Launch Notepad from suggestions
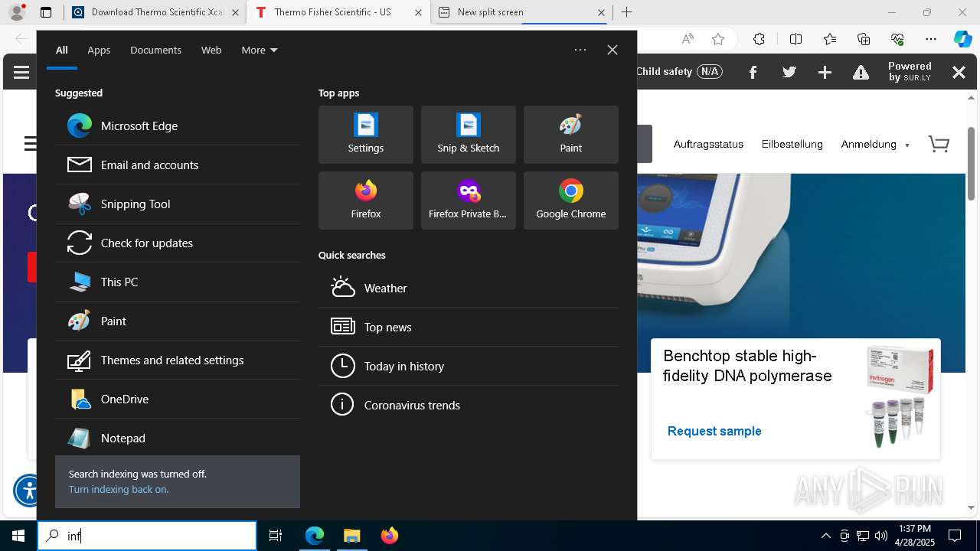This screenshot has width=980, height=551. 178,438
